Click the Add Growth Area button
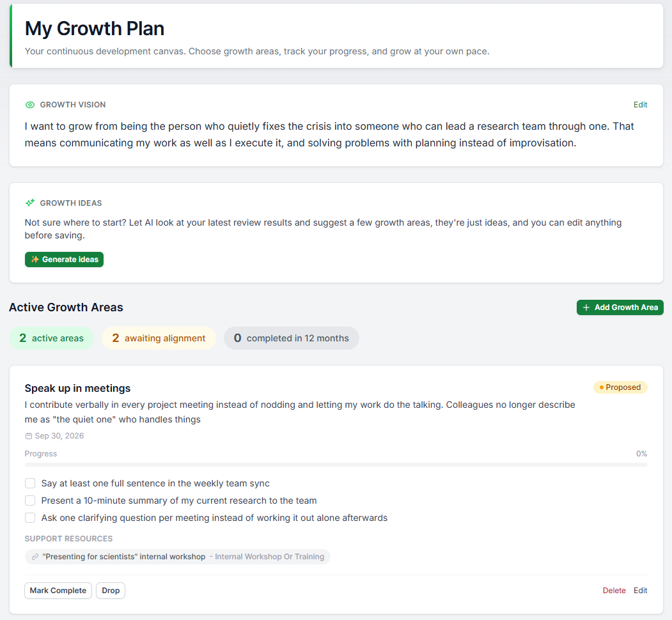The image size is (672, 620). pyautogui.click(x=620, y=307)
